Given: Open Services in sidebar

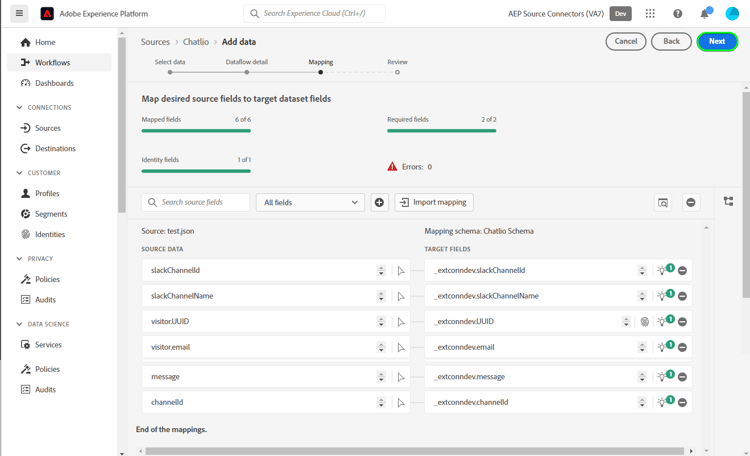Looking at the screenshot, I should [48, 345].
